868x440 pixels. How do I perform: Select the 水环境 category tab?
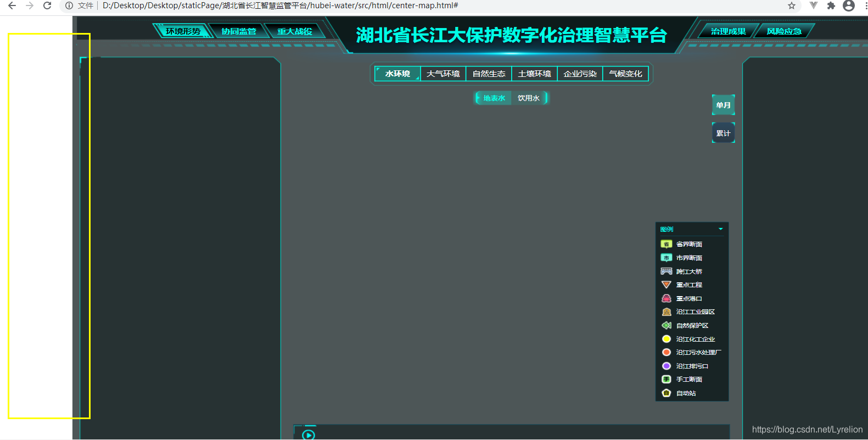[397, 74]
